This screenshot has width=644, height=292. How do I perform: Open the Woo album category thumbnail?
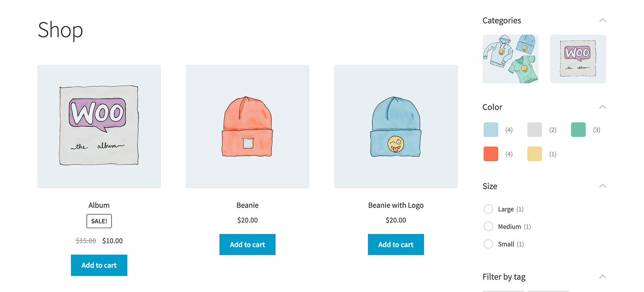coord(578,59)
